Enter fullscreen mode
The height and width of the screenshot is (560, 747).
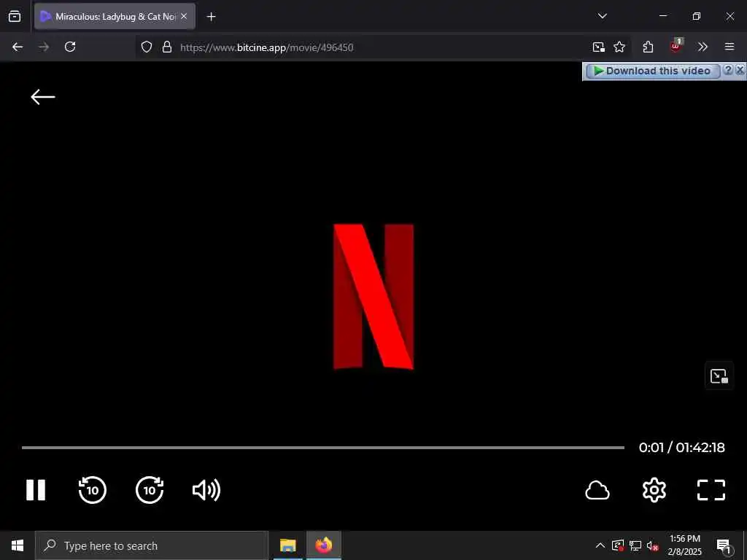[x=711, y=490]
